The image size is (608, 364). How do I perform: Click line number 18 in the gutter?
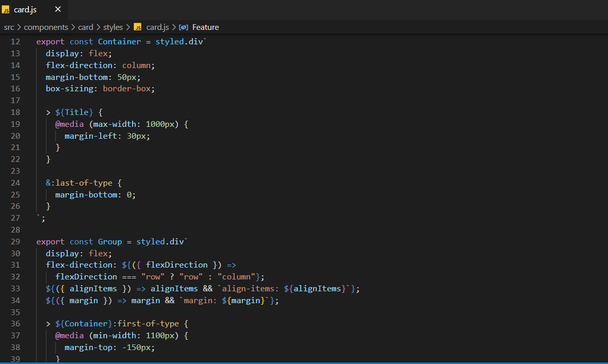[15, 112]
